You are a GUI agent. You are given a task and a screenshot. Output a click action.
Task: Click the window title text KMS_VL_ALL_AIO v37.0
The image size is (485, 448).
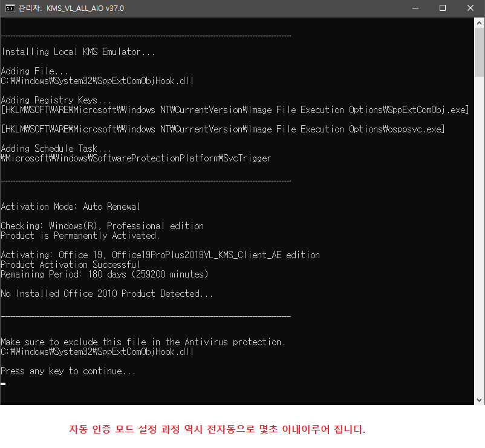(x=85, y=8)
